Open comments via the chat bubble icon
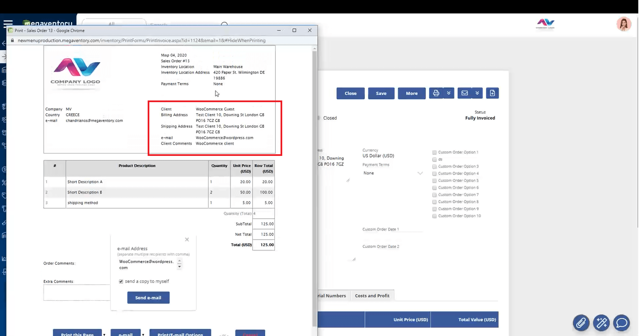The width and height of the screenshot is (644, 336). 622,323
